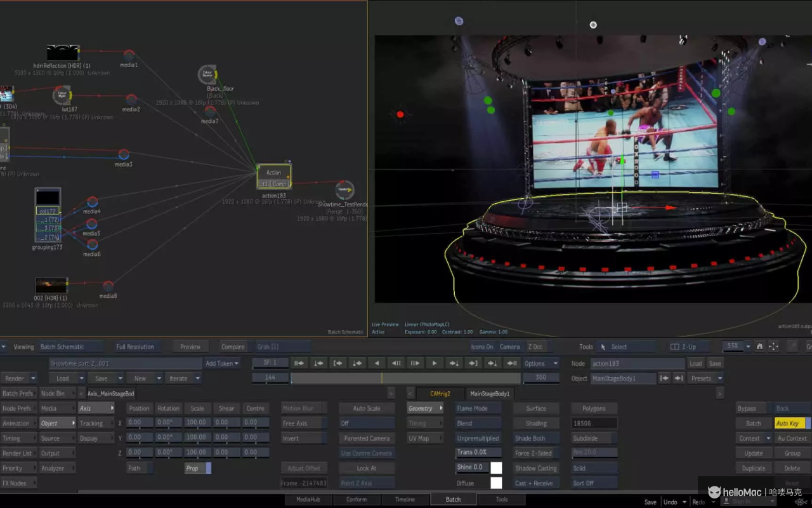Switch to the Conform tab

(x=357, y=499)
